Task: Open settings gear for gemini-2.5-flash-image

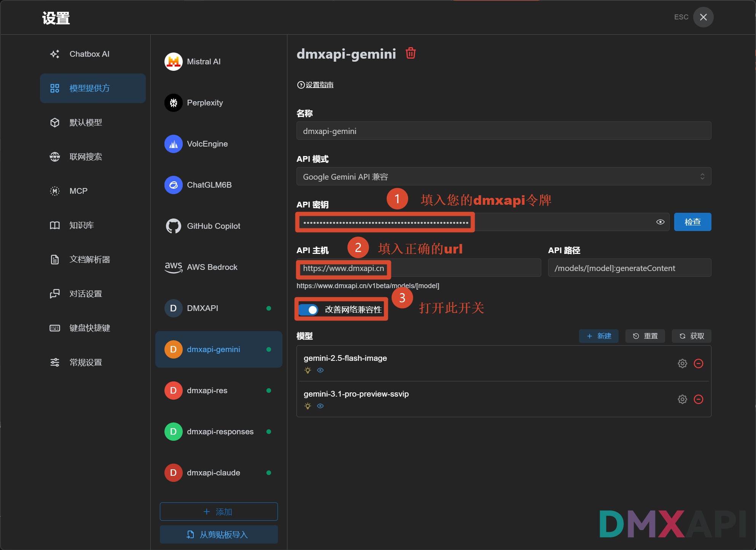Action: pos(683,363)
